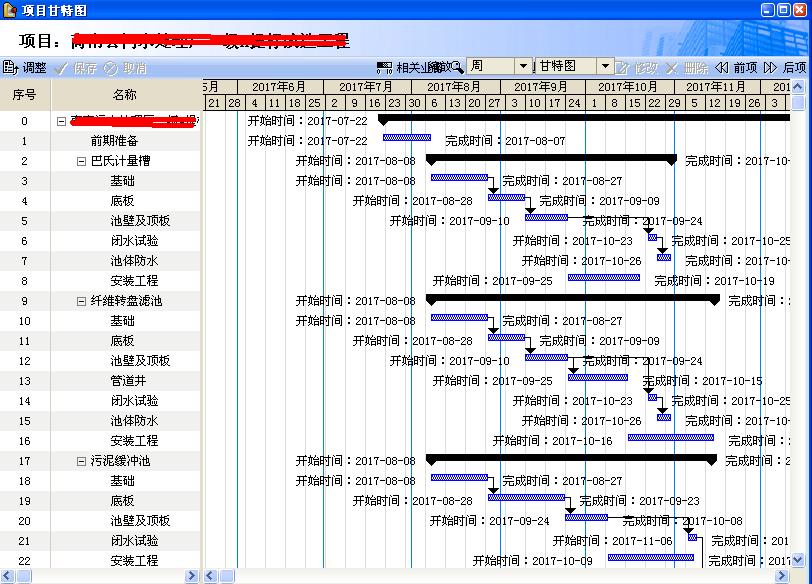Collapse the root project row 0
The width and height of the screenshot is (812, 584).
(x=62, y=121)
